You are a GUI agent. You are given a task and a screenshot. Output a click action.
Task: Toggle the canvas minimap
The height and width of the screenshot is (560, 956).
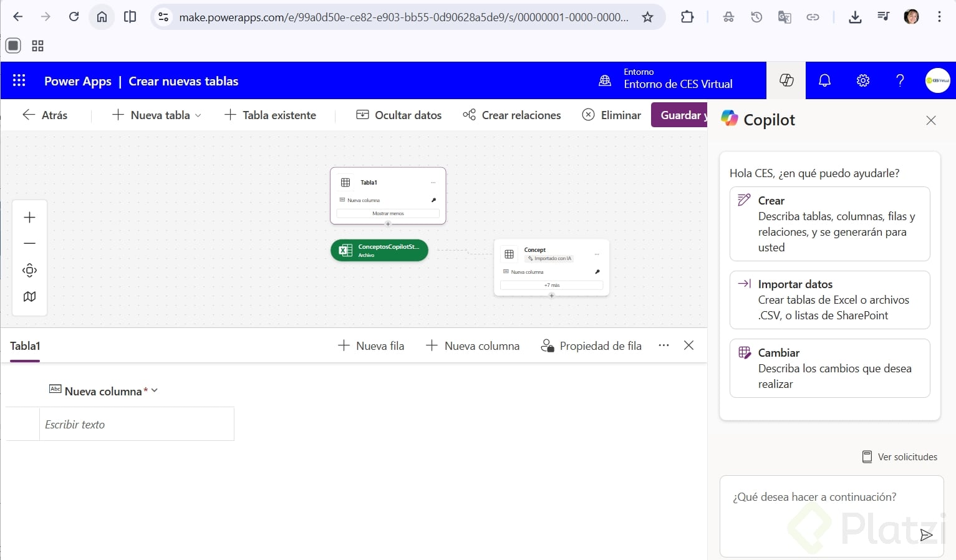(x=29, y=297)
